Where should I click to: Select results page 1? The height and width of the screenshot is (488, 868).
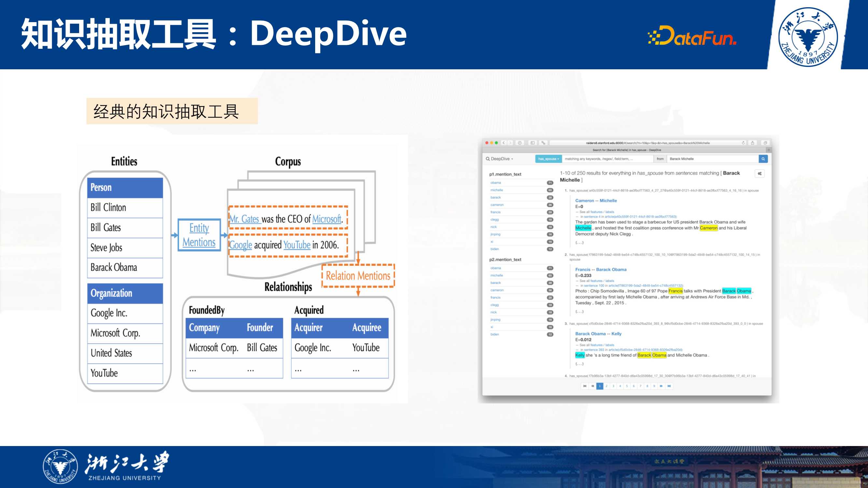click(x=599, y=386)
